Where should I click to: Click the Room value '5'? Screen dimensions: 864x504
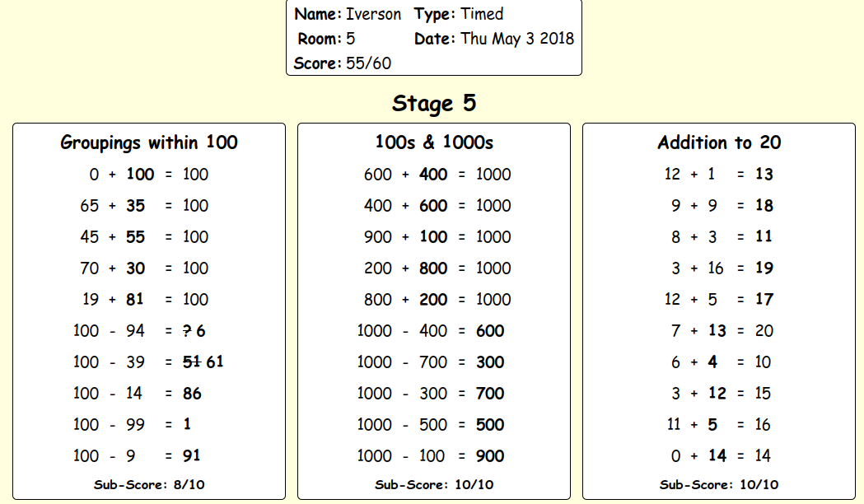(x=350, y=39)
